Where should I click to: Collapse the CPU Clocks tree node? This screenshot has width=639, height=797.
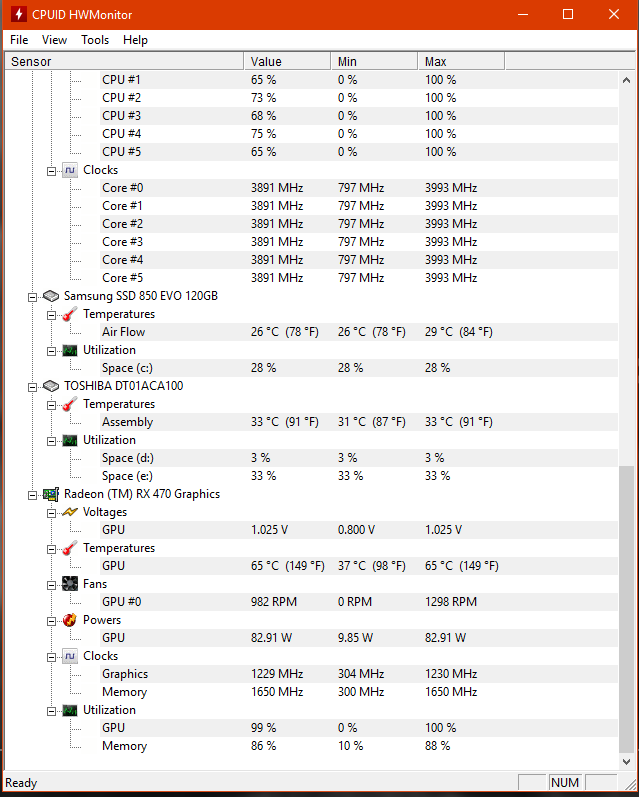(x=52, y=170)
